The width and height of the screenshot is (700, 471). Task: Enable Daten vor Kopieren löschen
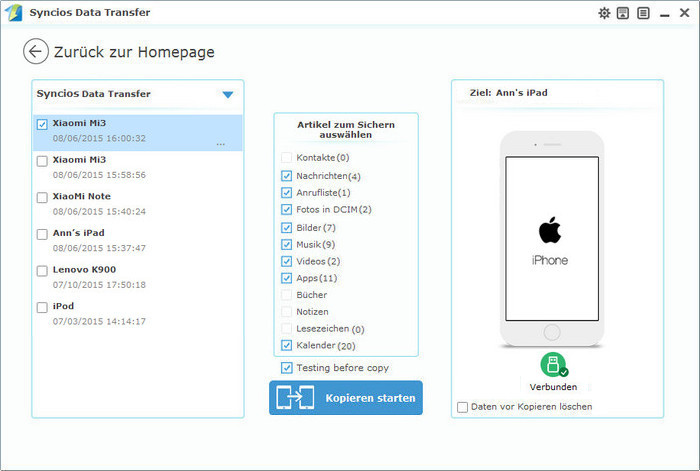coord(462,407)
